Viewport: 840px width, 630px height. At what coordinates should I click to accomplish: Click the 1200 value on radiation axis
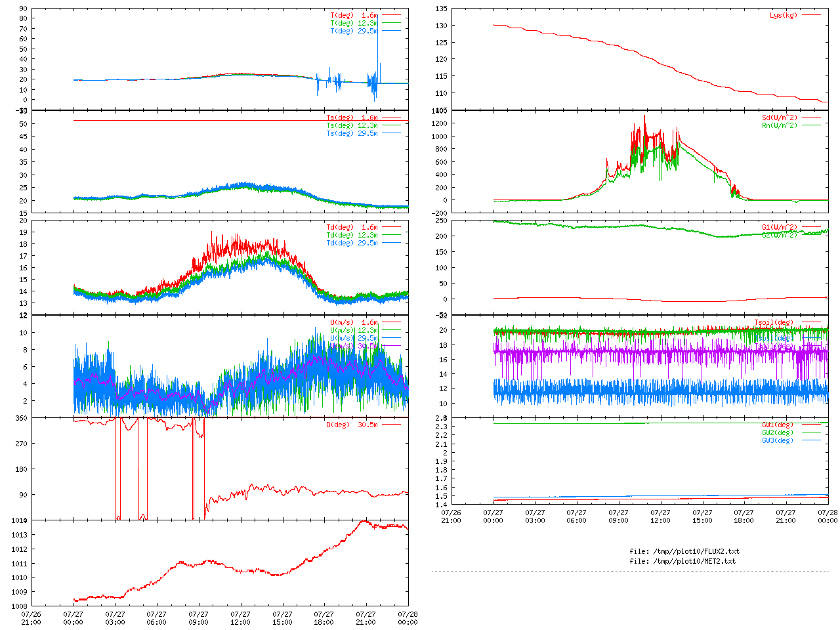pyautogui.click(x=439, y=123)
